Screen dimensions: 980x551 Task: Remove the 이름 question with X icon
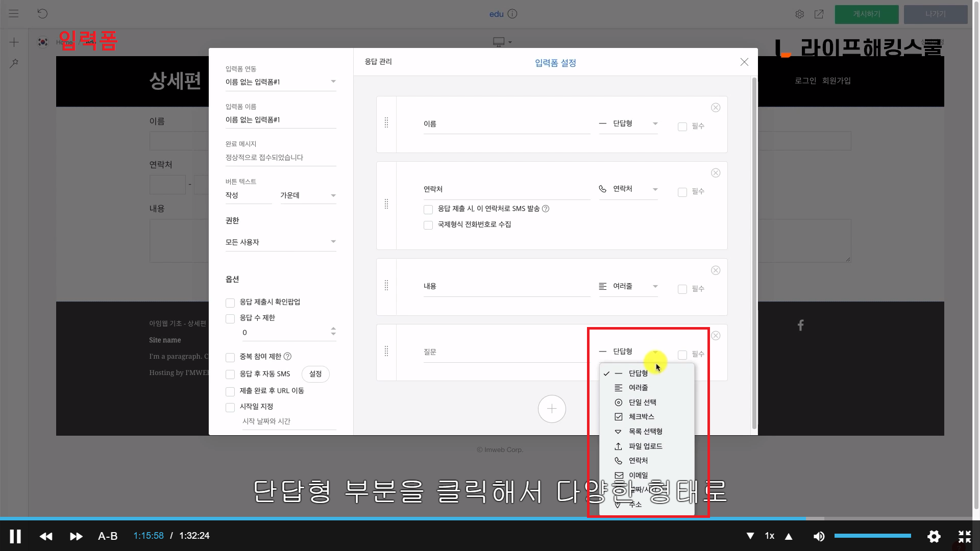click(x=716, y=108)
